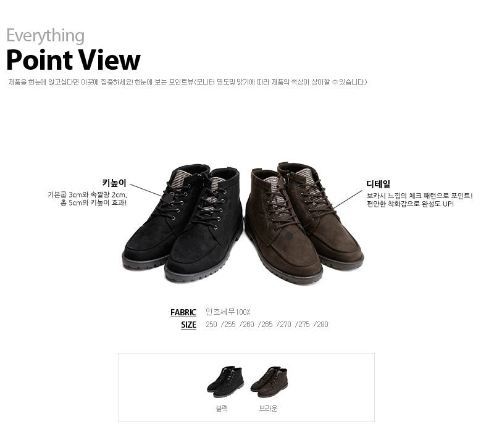The width and height of the screenshot is (494, 448).
Task: Click the small tag marker on black boot laces
Action: [x=168, y=198]
